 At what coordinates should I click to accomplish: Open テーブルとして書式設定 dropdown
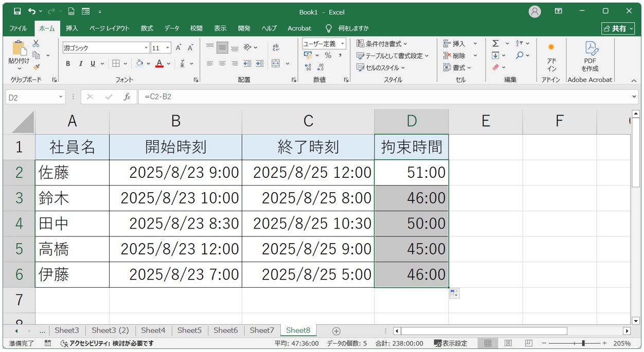(392, 55)
